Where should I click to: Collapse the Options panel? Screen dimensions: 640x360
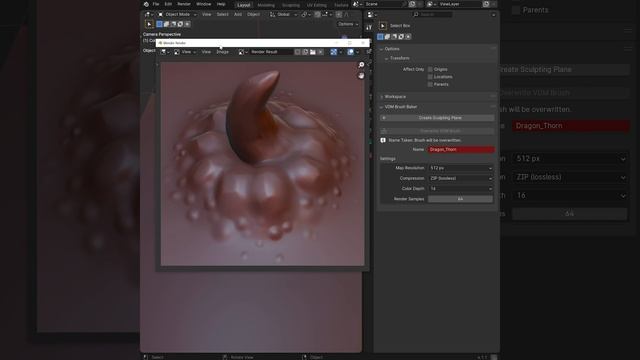[392, 49]
